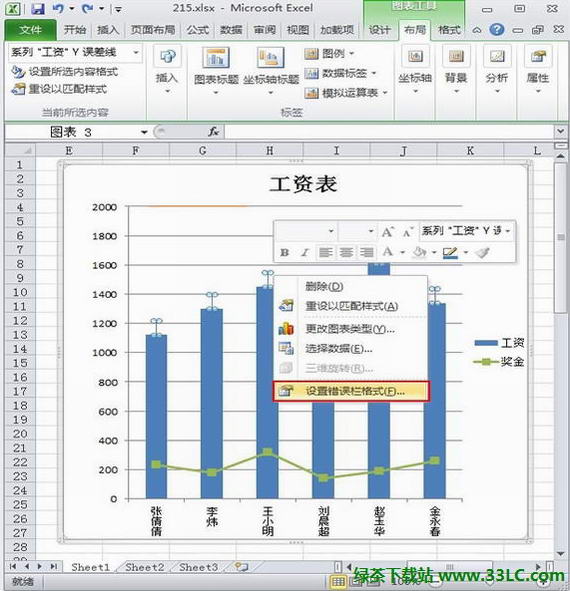Screen dimensions: 570x591
Task: Click the Italic icon in mini toolbar
Action: tap(305, 253)
